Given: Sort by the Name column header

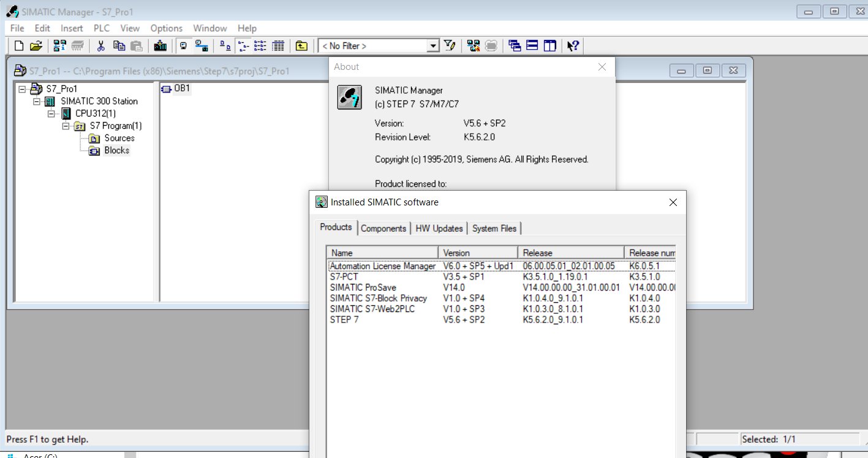Looking at the screenshot, I should tap(383, 253).
